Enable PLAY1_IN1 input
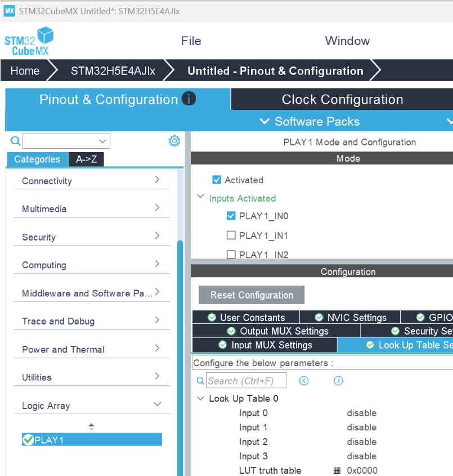The width and height of the screenshot is (453, 476). 231,235
